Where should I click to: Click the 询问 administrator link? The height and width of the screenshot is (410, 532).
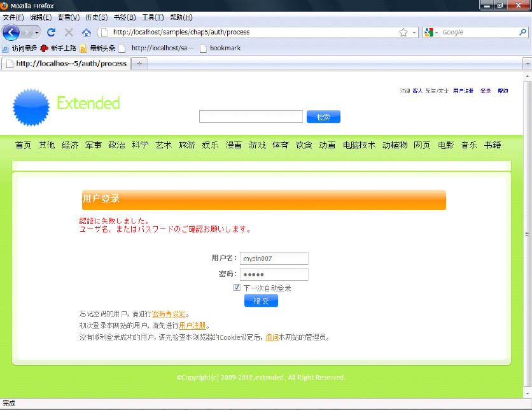(x=272, y=337)
